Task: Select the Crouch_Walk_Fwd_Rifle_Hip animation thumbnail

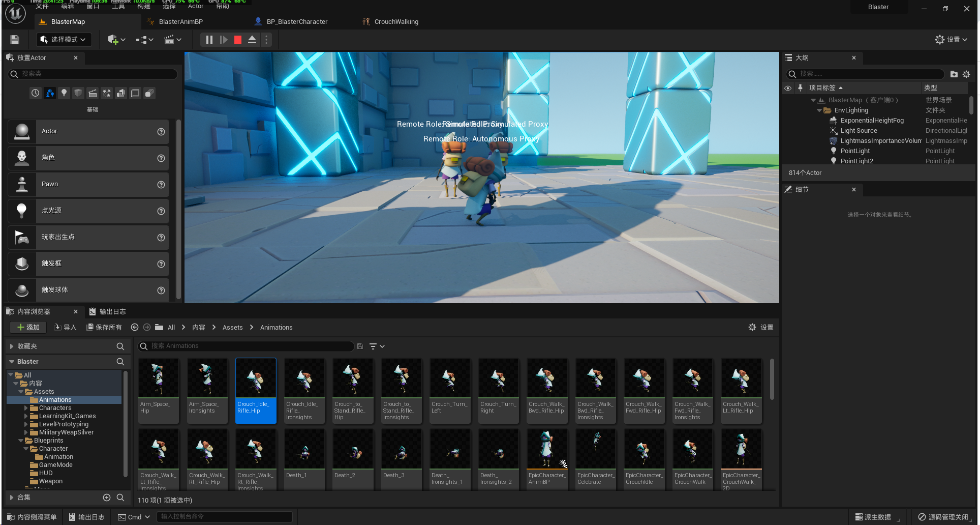Action: click(x=644, y=391)
